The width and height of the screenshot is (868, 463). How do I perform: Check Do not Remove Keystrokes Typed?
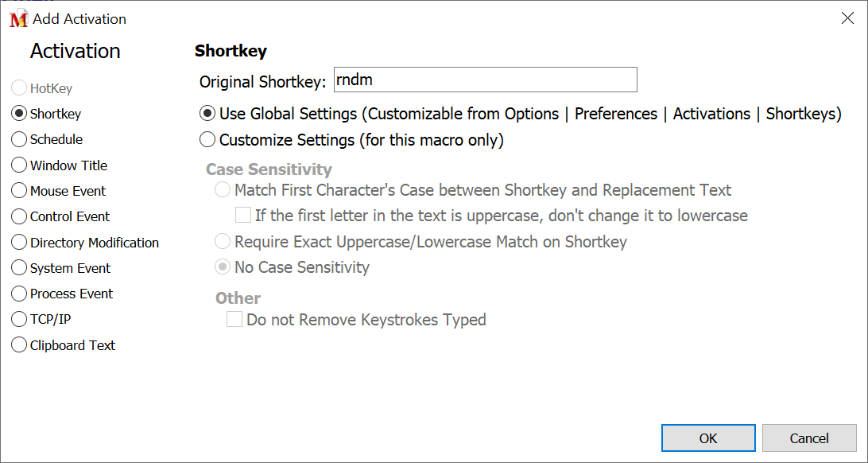234,320
